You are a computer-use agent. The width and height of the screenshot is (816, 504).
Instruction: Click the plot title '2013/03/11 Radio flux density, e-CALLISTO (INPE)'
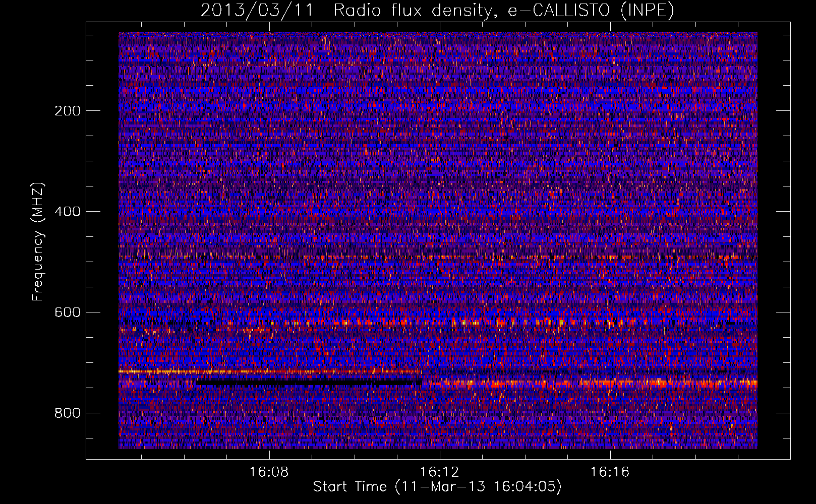pyautogui.click(x=437, y=11)
